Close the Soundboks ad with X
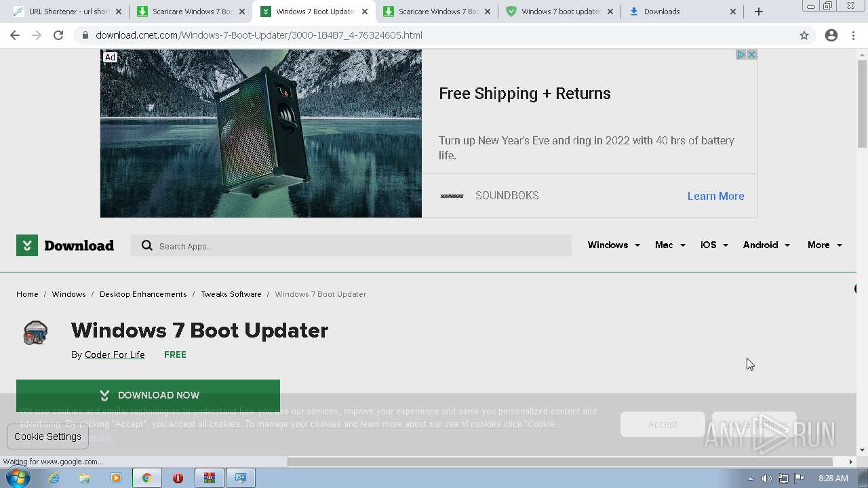The width and height of the screenshot is (868, 488). [x=751, y=55]
